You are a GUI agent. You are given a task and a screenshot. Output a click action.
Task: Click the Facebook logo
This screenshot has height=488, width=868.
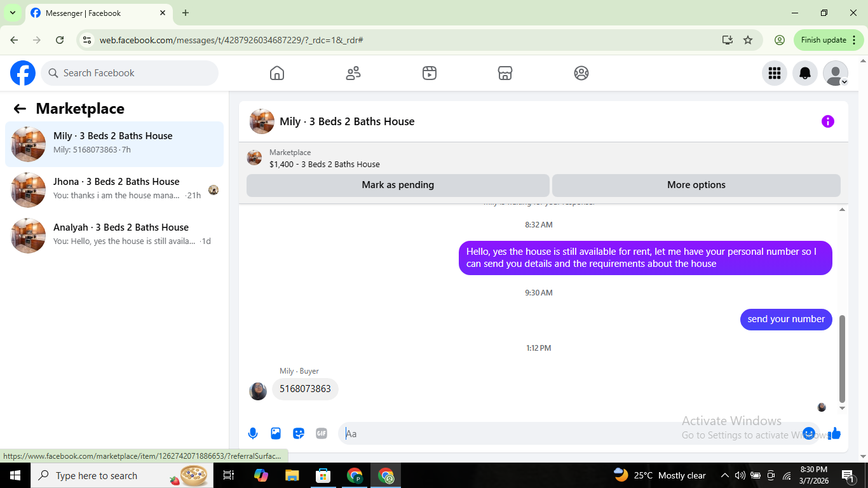point(23,73)
